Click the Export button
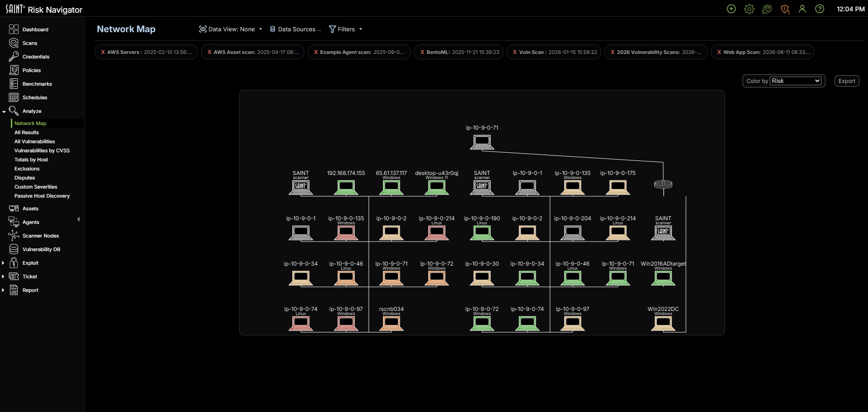 [847, 81]
